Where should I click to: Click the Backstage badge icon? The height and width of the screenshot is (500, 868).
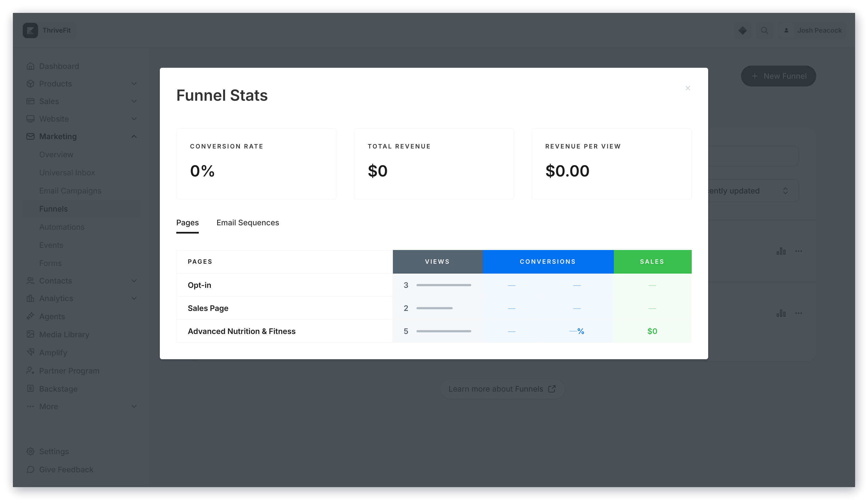click(x=30, y=388)
